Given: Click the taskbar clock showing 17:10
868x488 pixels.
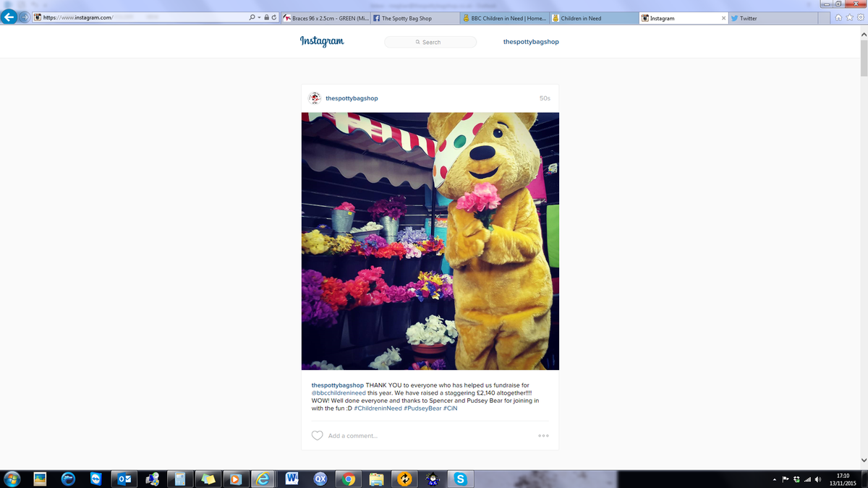Looking at the screenshot, I should click(843, 479).
